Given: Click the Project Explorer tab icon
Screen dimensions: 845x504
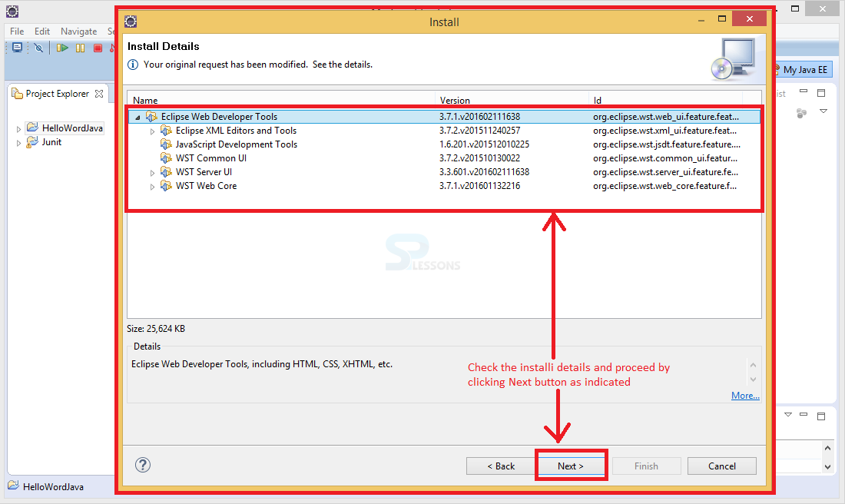Looking at the screenshot, I should (x=17, y=93).
